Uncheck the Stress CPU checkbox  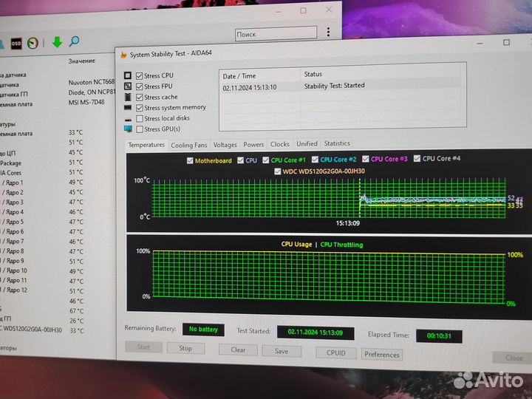(139, 75)
